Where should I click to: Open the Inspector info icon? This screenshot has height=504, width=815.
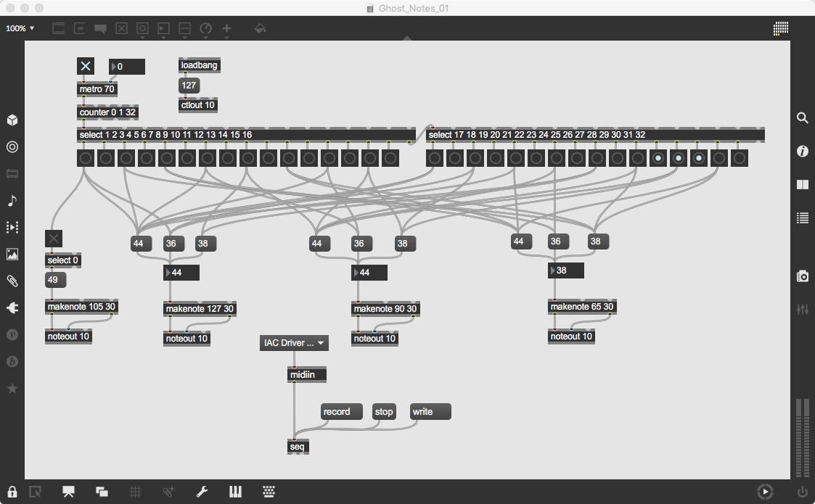[x=803, y=151]
